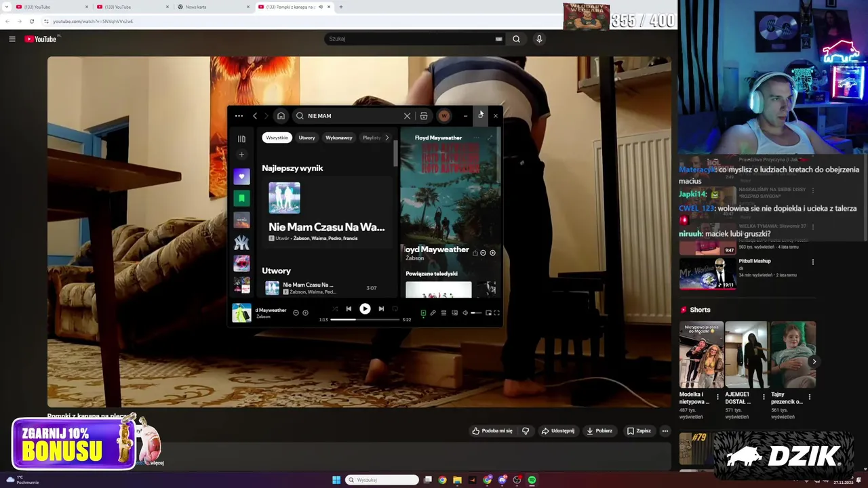Go forward in Spotify navigation

(x=266, y=116)
